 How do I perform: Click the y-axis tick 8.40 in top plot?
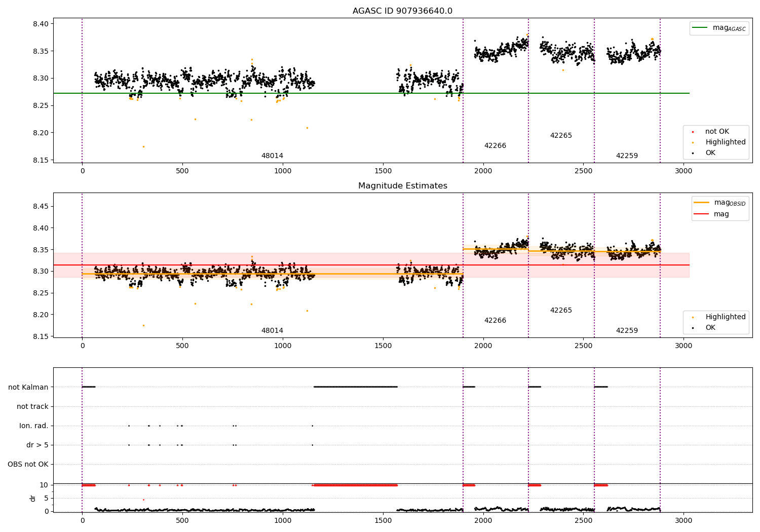tap(40, 24)
